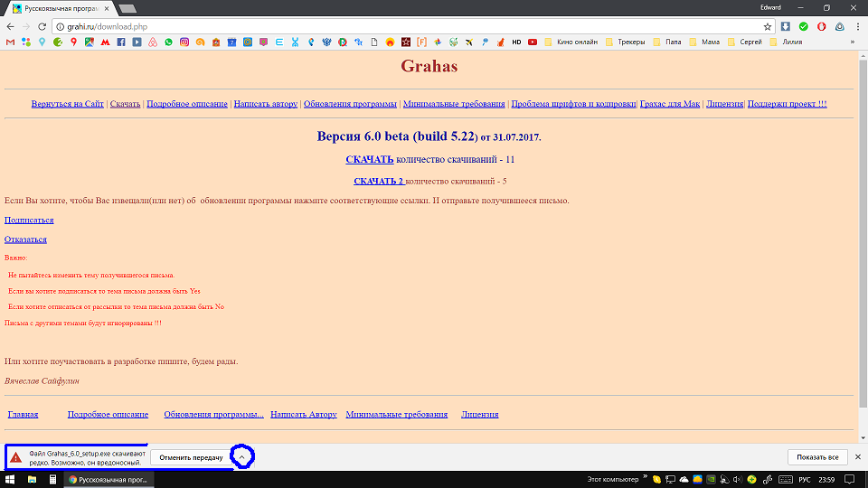Click the download manager extension icon
The width and height of the screenshot is (868, 488).
click(x=786, y=26)
